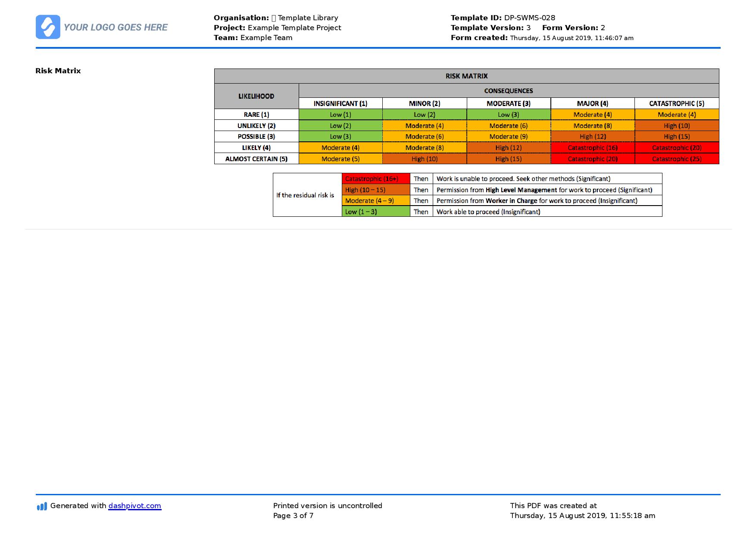Click the Dashpivot bar-chart icon in the footer
The width and height of the screenshot is (756, 534).
coord(42,506)
